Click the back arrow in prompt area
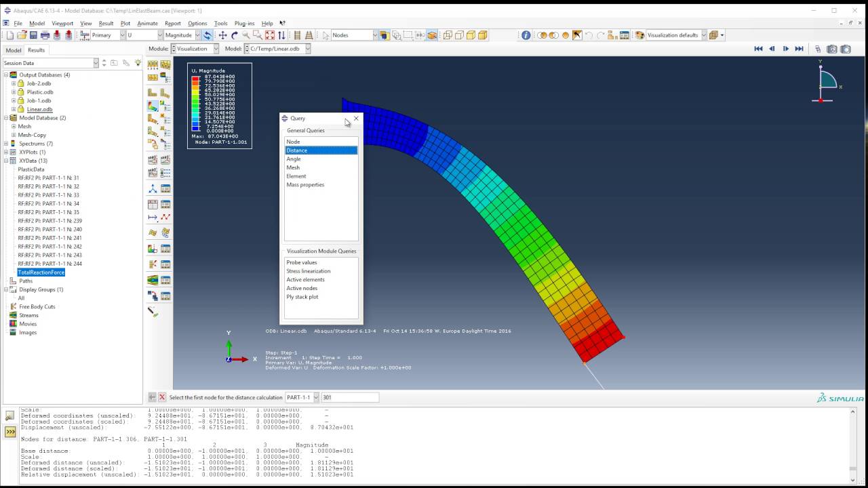 click(153, 397)
